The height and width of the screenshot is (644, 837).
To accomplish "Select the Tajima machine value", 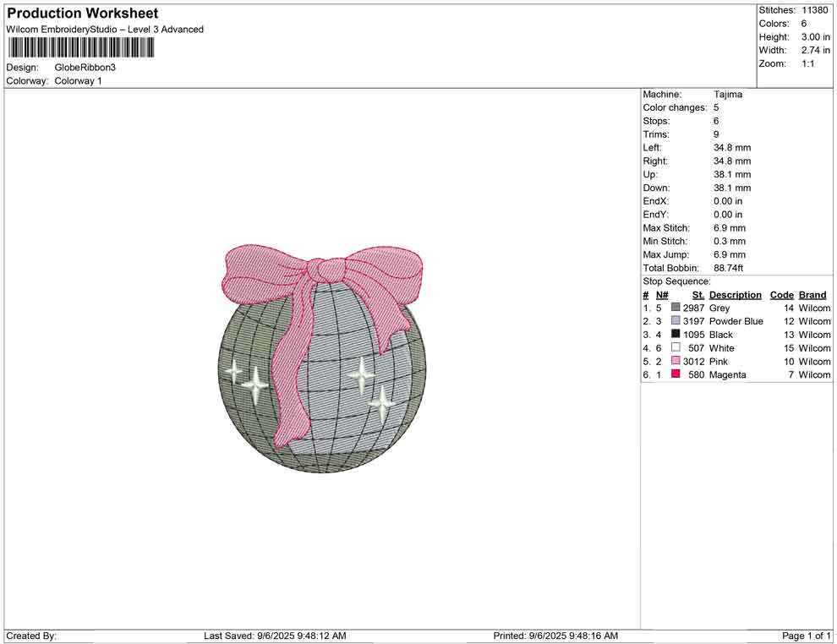I will pyautogui.click(x=727, y=95).
